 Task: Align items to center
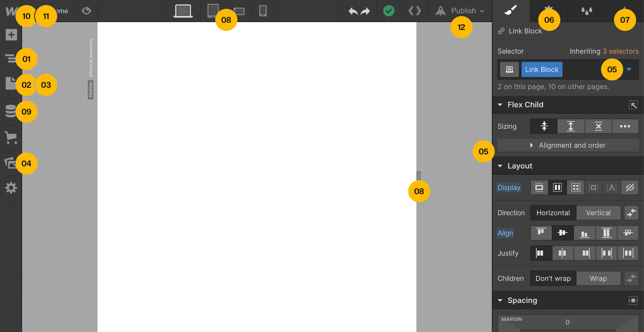click(563, 233)
